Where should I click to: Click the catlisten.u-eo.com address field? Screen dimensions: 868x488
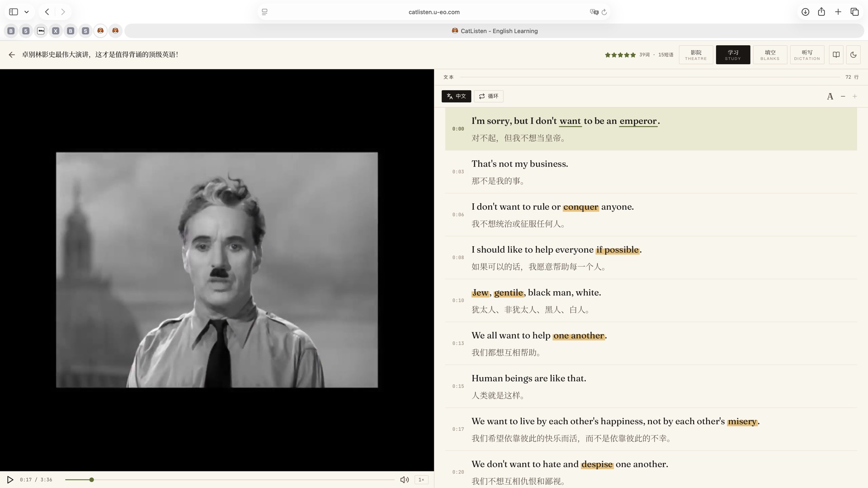[x=434, y=12]
